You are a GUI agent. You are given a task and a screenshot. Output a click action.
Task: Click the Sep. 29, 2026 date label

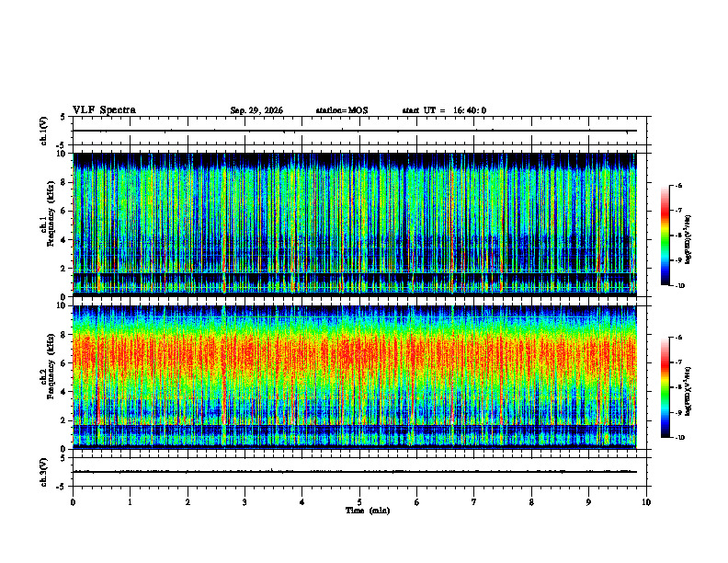coord(256,110)
